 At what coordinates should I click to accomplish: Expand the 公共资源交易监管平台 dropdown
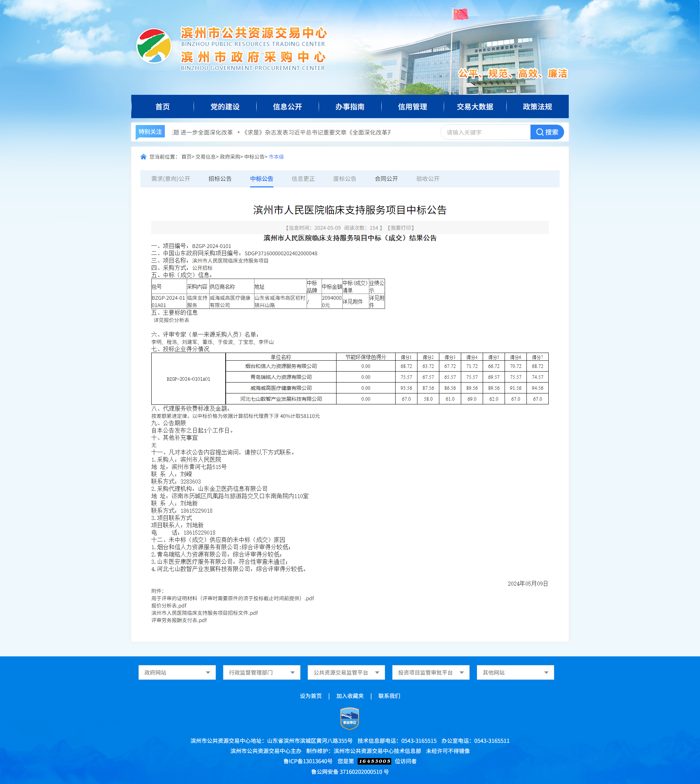(x=346, y=672)
